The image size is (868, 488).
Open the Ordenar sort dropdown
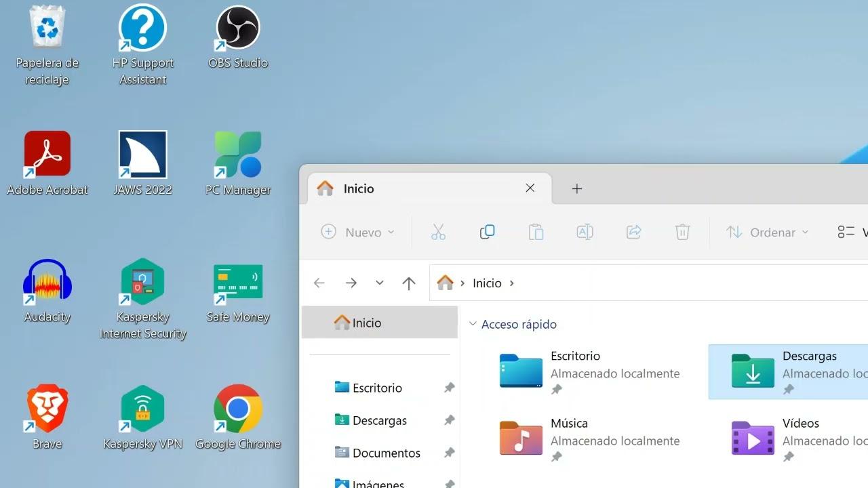tap(768, 232)
